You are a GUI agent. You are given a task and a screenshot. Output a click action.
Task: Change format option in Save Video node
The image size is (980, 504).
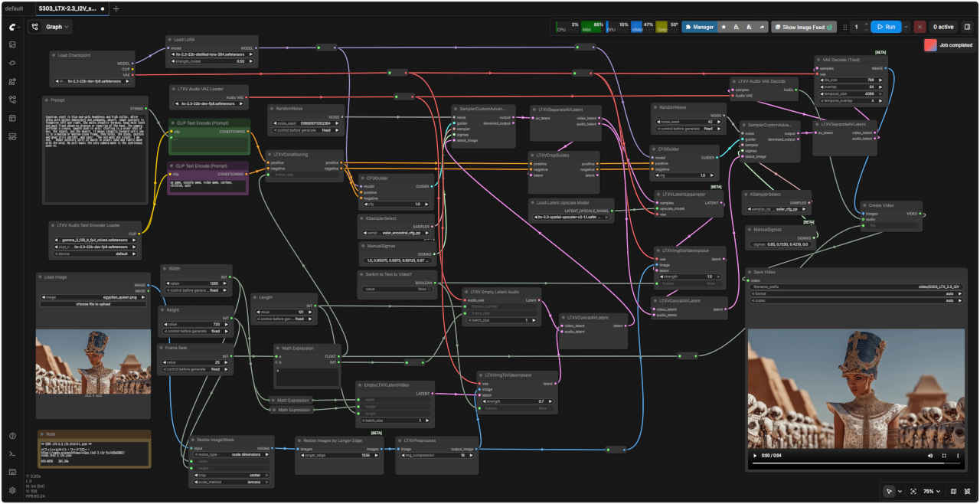(855, 293)
